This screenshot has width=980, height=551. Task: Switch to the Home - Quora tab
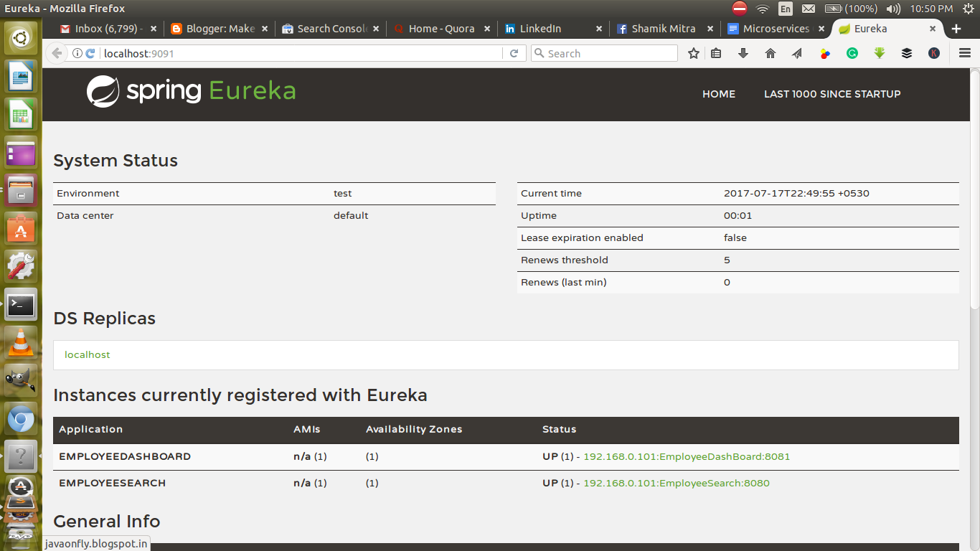[x=441, y=29]
